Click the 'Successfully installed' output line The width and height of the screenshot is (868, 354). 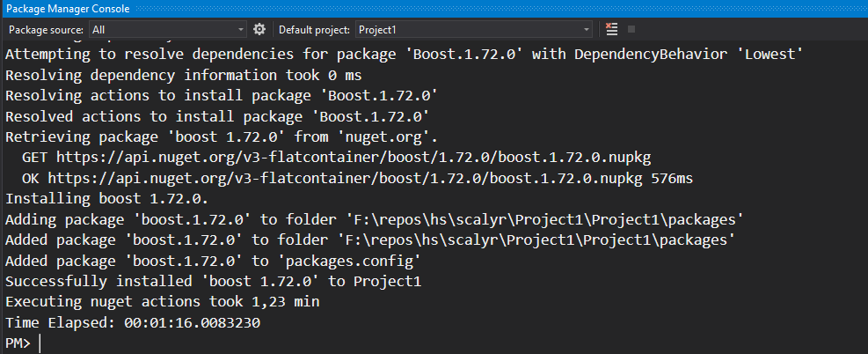(x=214, y=282)
